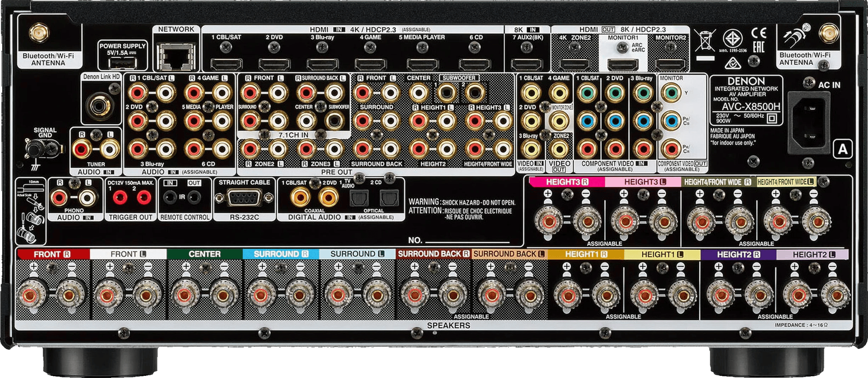Select the MONITOR2 HDMI output port
This screenshot has width=868, height=378.
(671, 64)
